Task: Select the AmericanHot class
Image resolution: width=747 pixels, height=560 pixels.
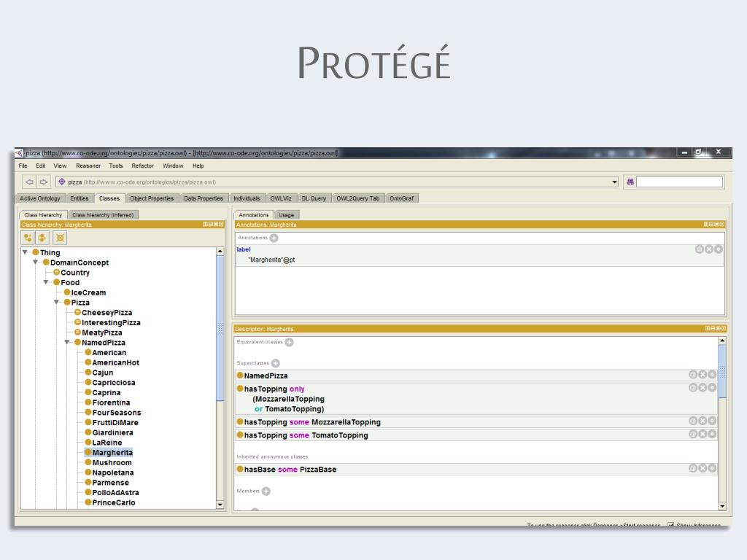Action: pos(115,362)
